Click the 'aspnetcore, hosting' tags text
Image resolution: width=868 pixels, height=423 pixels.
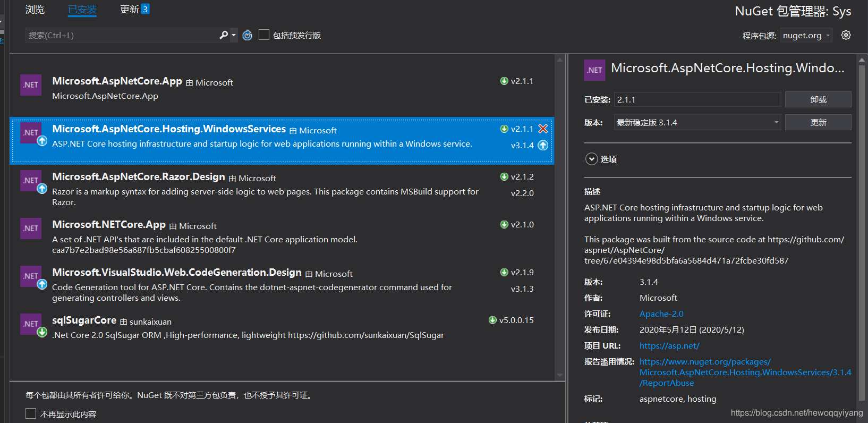pos(678,399)
